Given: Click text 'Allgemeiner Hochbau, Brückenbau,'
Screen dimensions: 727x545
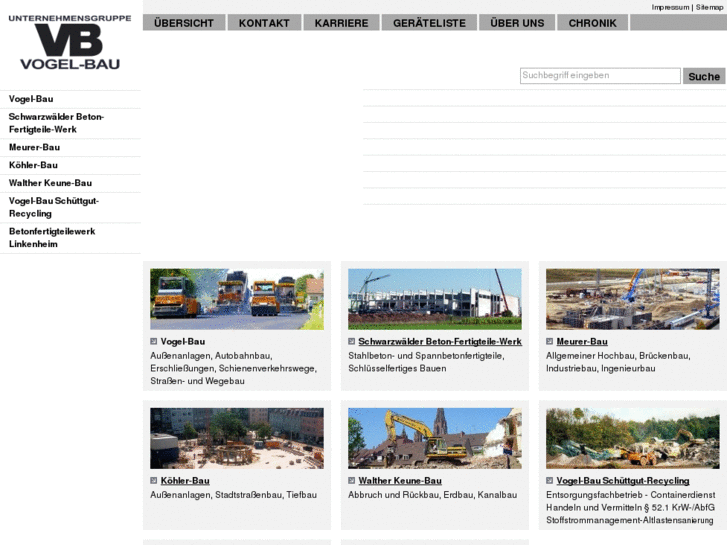Looking at the screenshot, I should click(618, 356).
